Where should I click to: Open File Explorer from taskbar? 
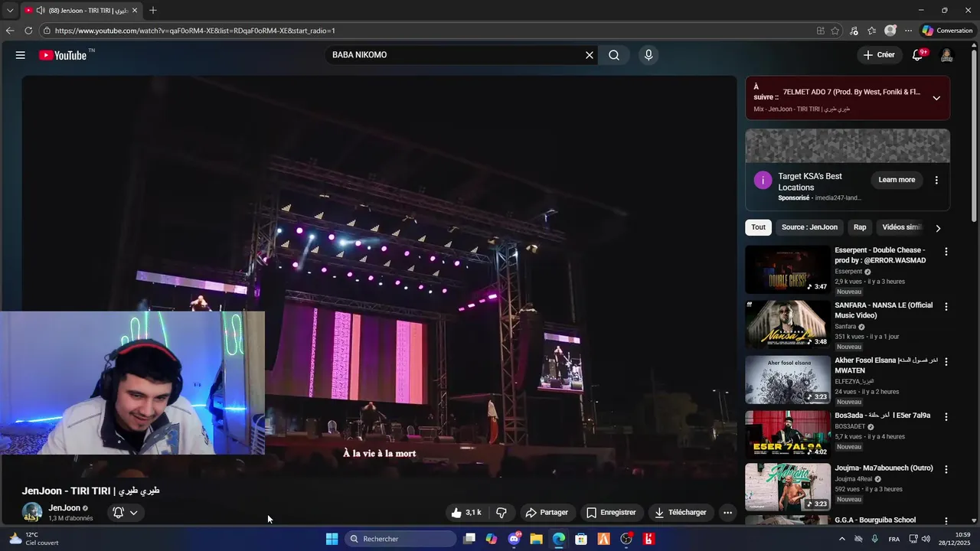tap(537, 539)
